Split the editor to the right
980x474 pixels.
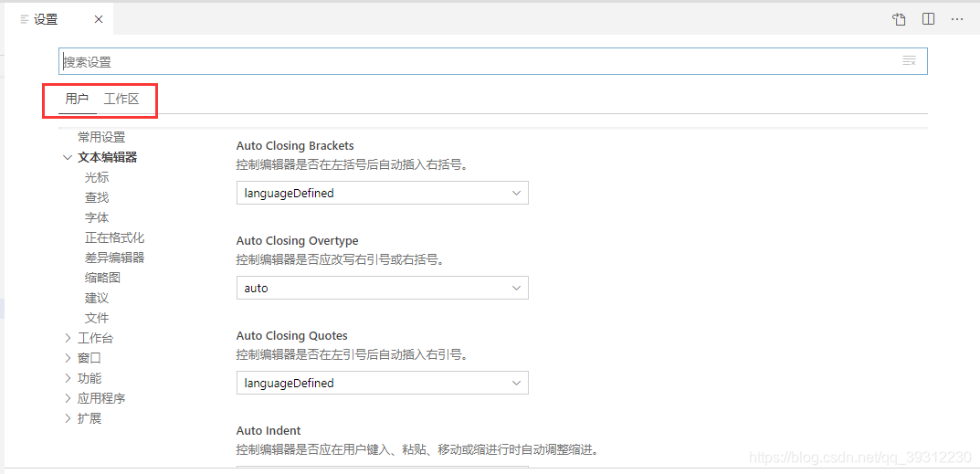(928, 19)
